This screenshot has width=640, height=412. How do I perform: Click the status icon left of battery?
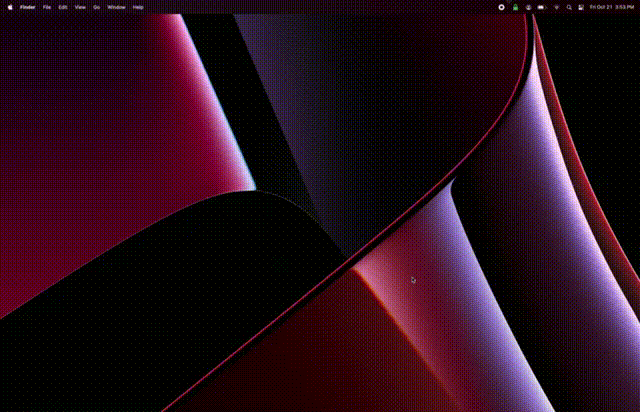(528, 7)
